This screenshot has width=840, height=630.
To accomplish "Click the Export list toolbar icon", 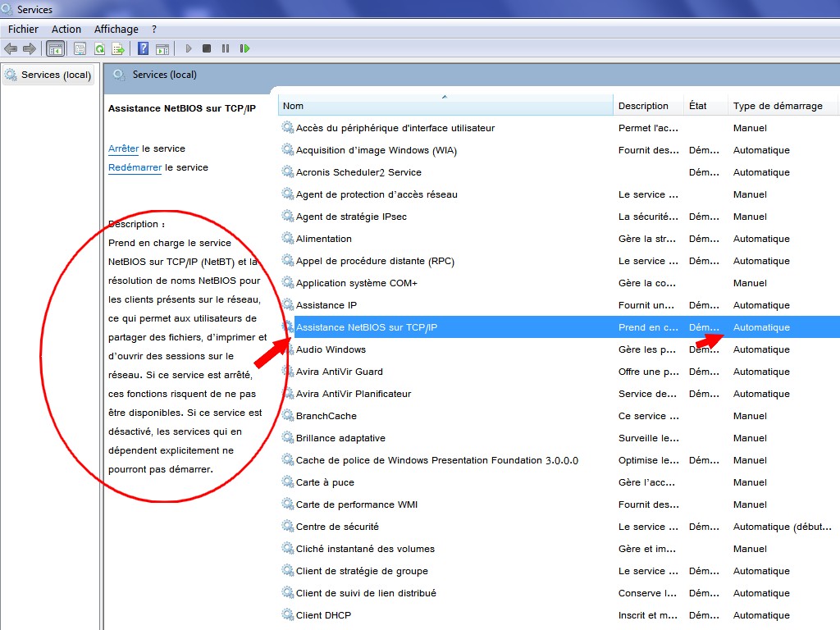I will pos(118,48).
